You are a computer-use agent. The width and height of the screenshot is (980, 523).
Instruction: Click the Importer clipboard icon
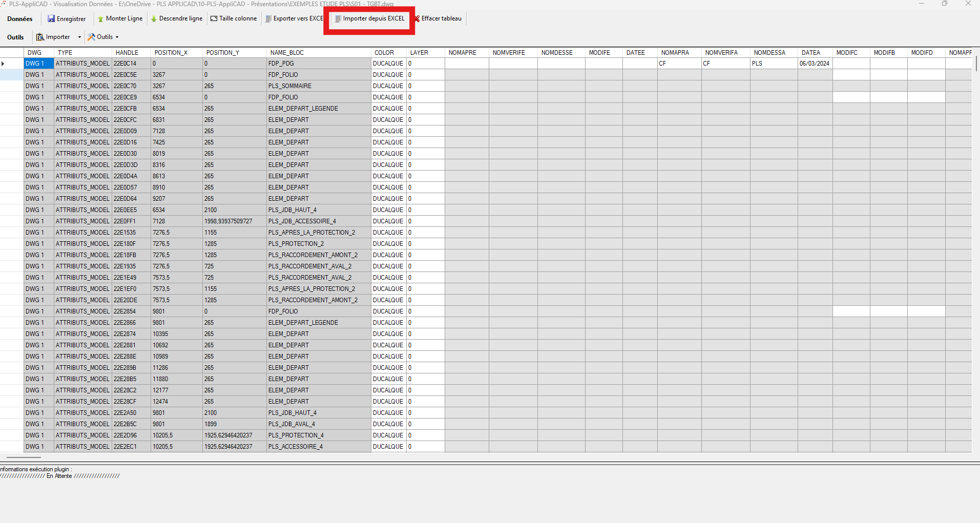tap(40, 37)
